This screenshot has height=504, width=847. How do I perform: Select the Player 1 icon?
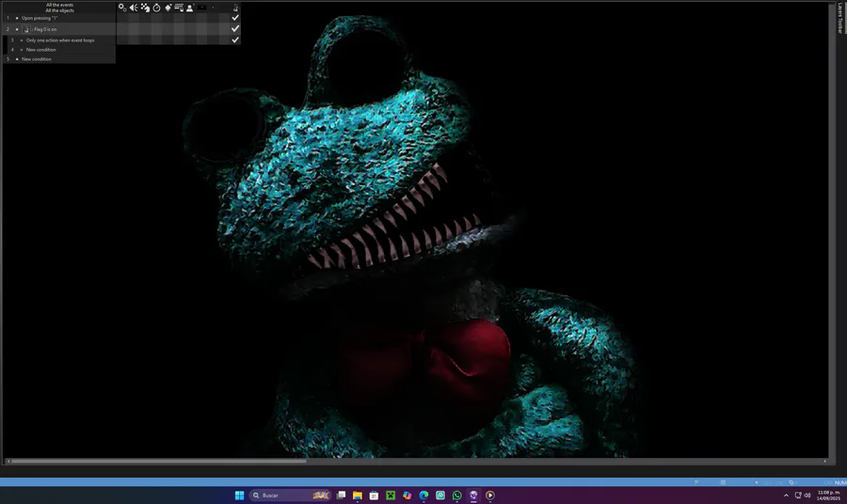(190, 8)
